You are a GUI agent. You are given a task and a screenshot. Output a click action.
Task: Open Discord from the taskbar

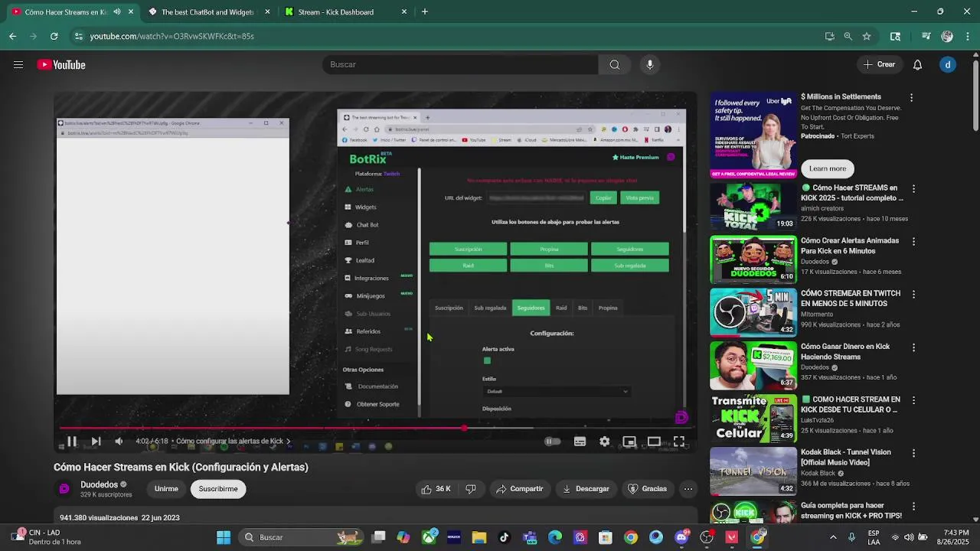681,537
